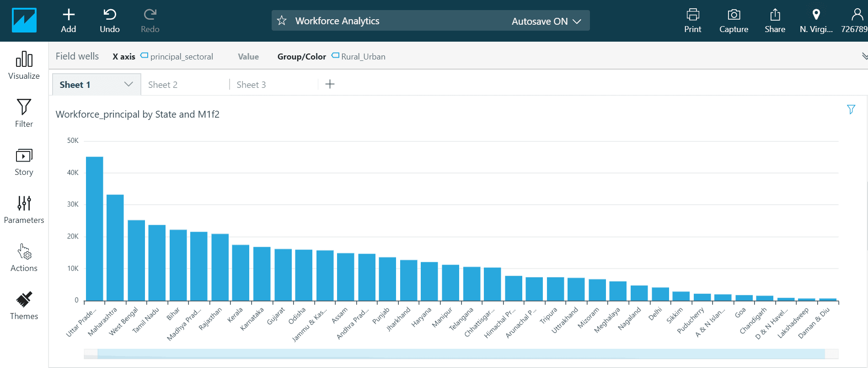Click the Daman & Diu axis label
868x368 pixels.
(814, 323)
